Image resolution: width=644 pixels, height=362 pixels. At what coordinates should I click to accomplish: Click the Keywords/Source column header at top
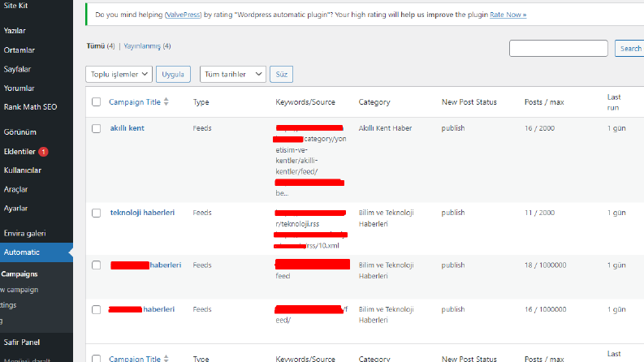(305, 101)
